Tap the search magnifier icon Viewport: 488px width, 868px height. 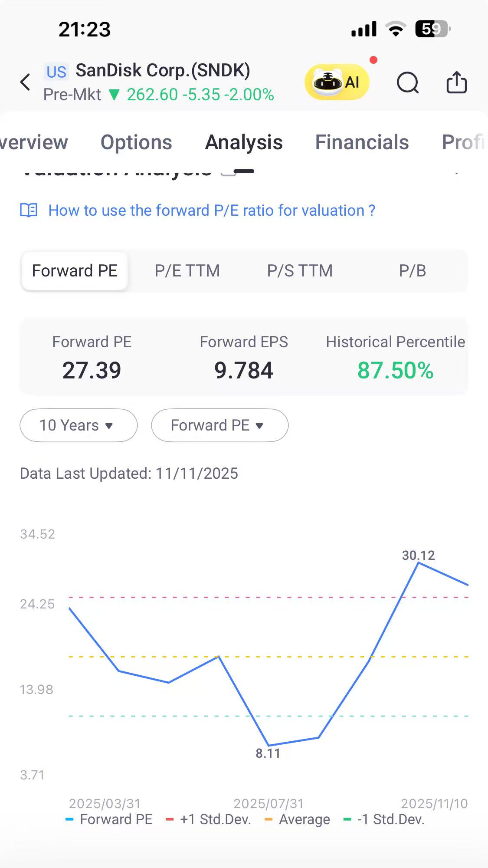(x=408, y=82)
